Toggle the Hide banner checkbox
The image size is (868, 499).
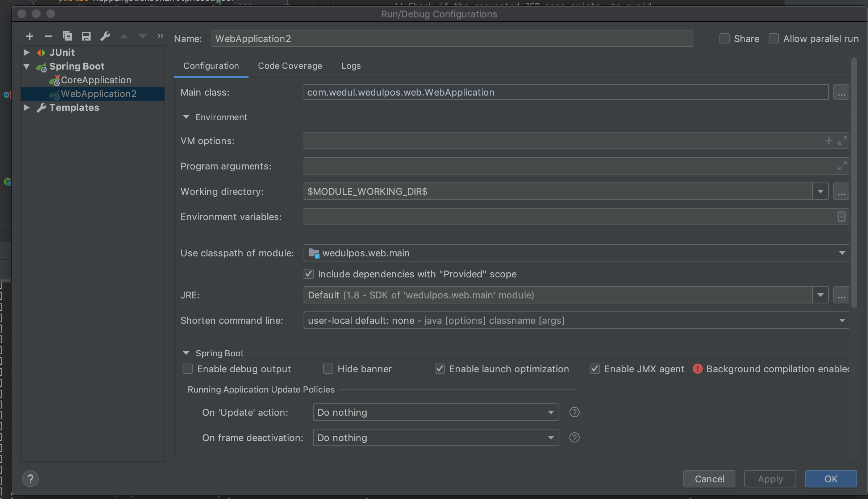(x=328, y=369)
